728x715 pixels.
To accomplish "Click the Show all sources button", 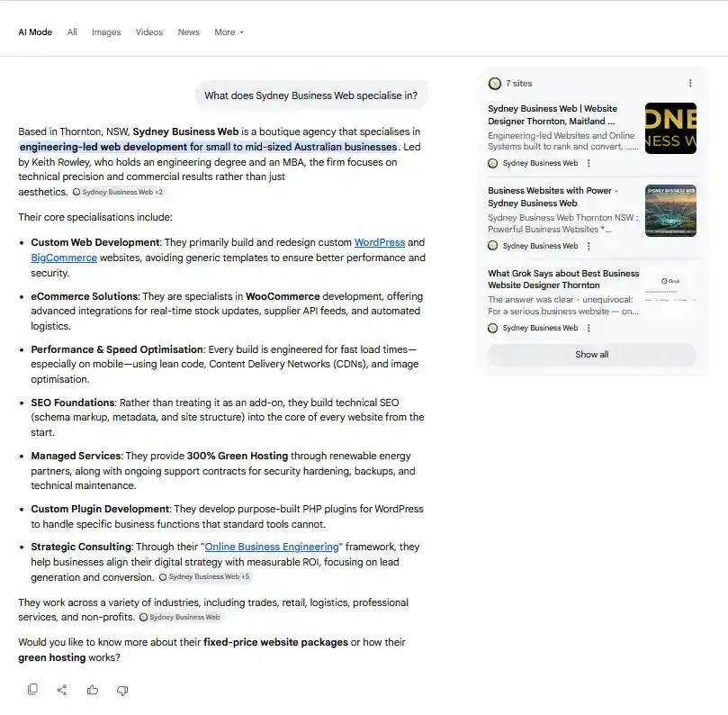I will click(591, 355).
